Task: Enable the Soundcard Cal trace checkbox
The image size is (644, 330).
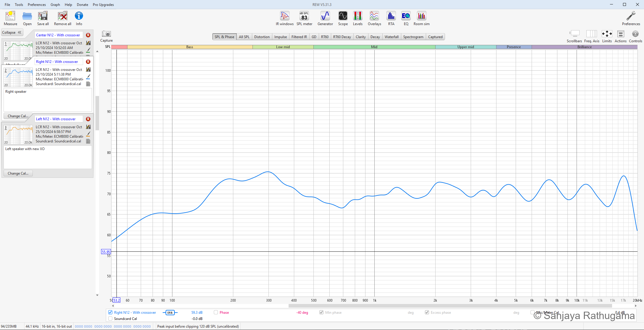Action: 110,318
